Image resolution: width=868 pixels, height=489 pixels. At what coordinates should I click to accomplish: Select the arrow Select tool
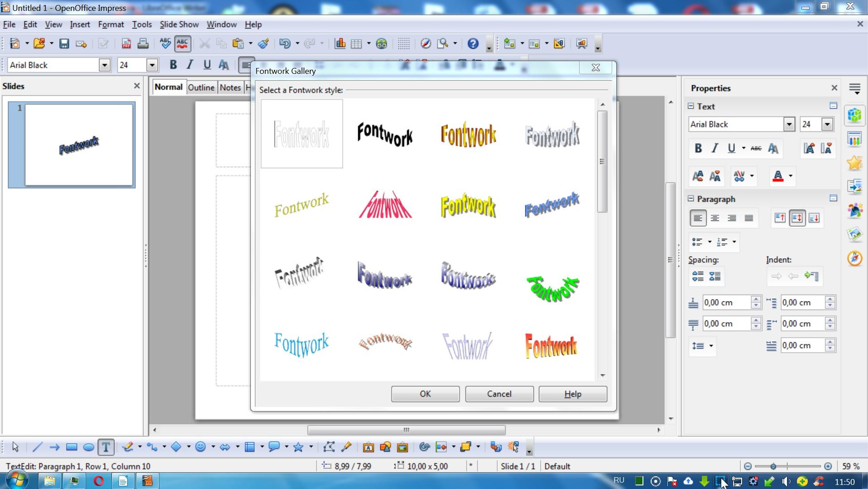pos(15,447)
